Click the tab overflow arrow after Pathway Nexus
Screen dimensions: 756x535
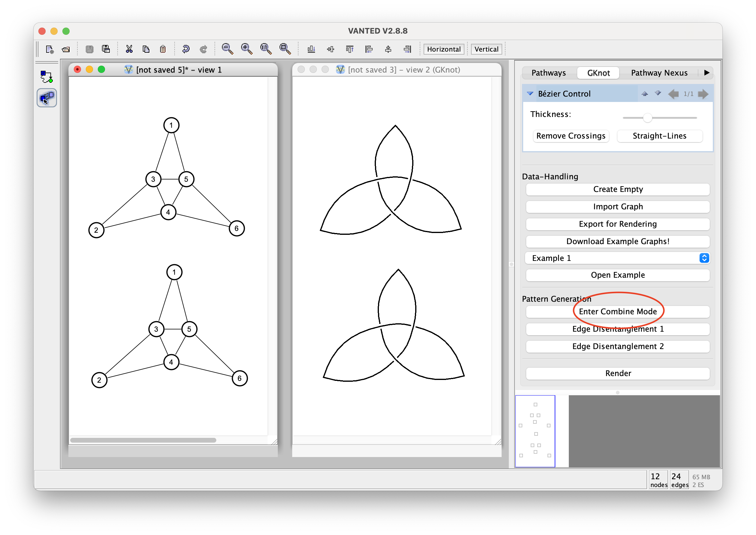706,73
